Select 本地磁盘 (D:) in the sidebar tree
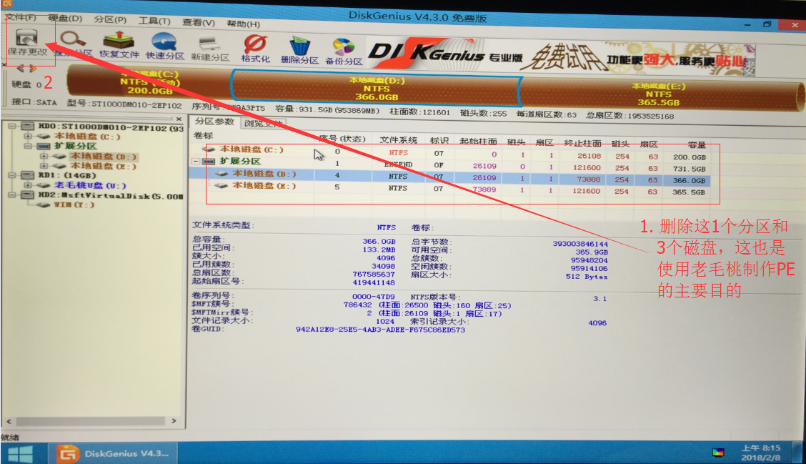The image size is (806, 464). pos(103,156)
